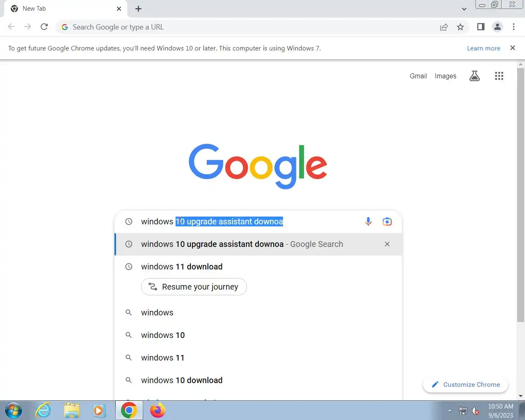
Task: Show hidden system tray icons
Action: [450, 410]
